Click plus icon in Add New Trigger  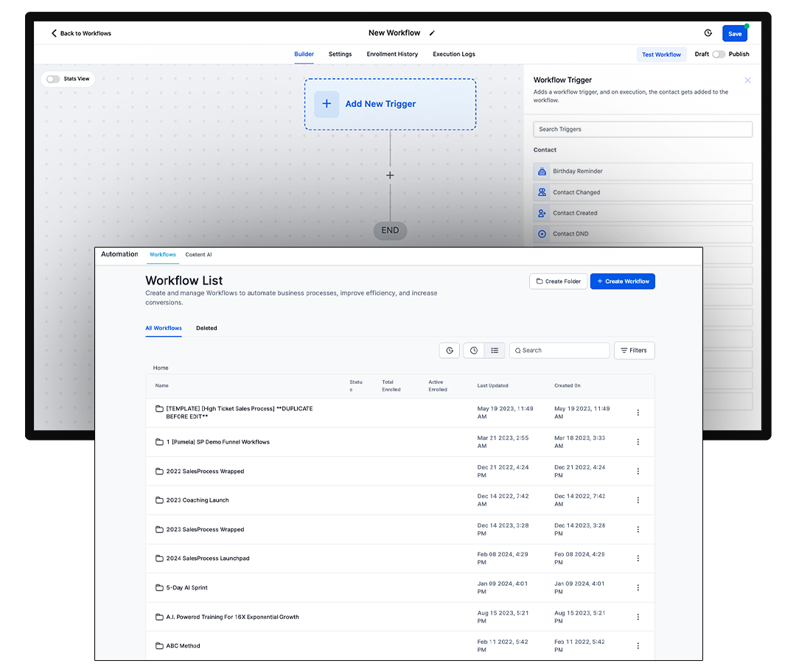tap(327, 104)
